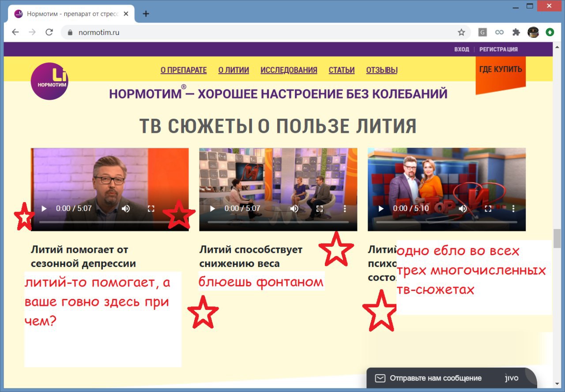The image size is (565, 392).
Task: Bookmark this page with the star
Action: click(x=461, y=32)
